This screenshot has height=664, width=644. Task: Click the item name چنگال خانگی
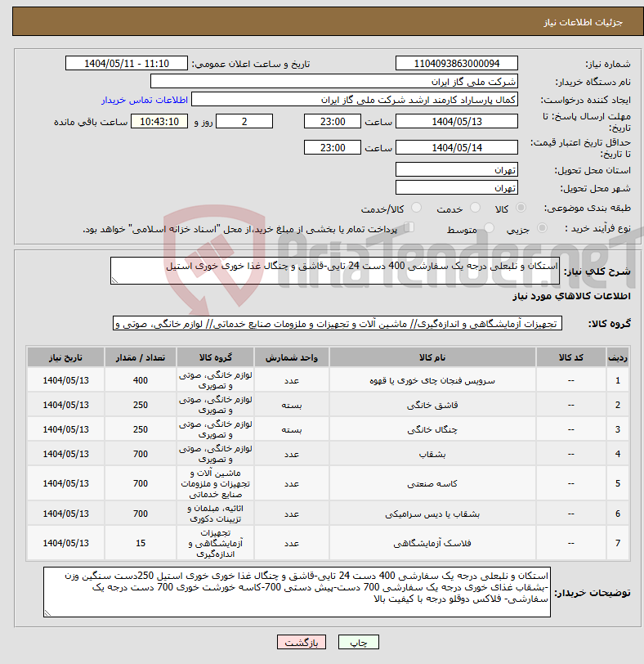pyautogui.click(x=432, y=430)
